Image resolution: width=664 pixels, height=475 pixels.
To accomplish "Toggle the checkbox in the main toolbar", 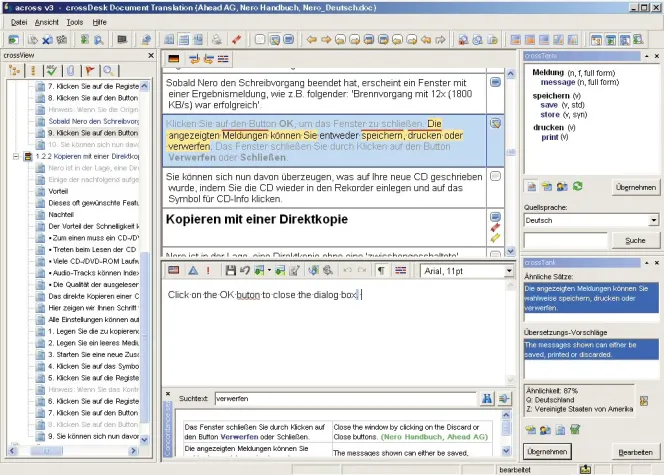I will click(260, 40).
